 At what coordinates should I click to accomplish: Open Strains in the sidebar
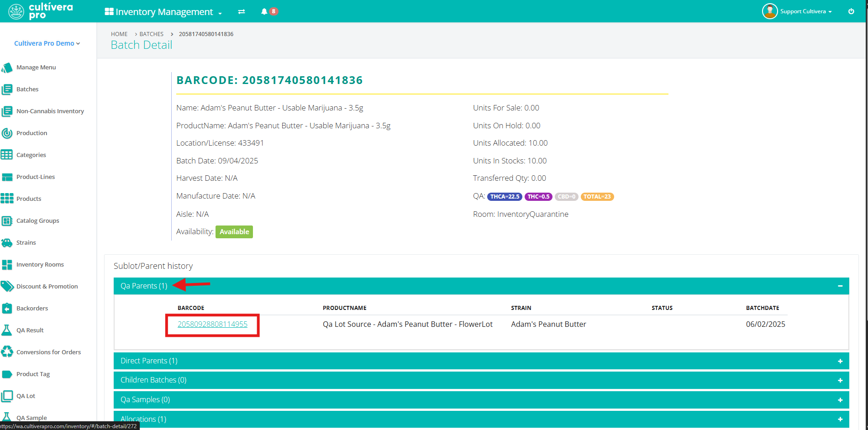(x=26, y=243)
